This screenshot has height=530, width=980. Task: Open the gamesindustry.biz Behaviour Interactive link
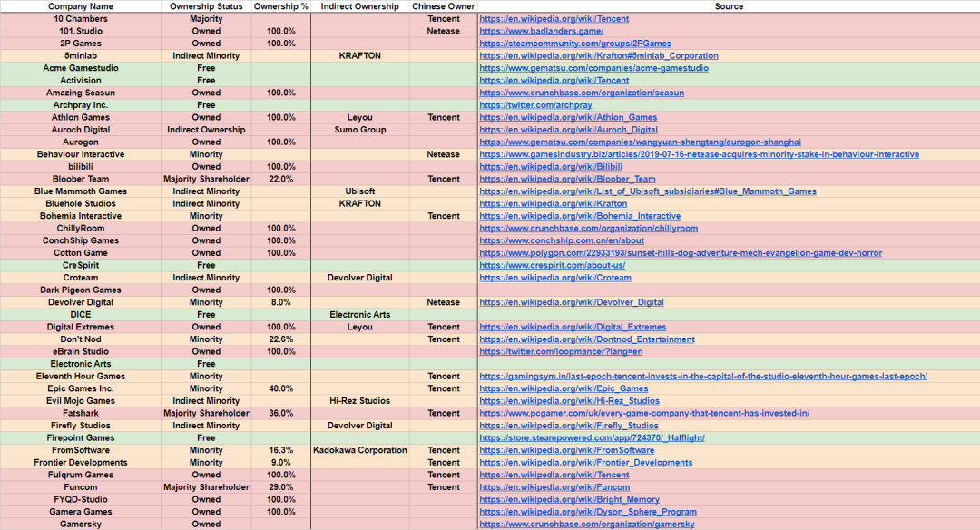tap(699, 154)
